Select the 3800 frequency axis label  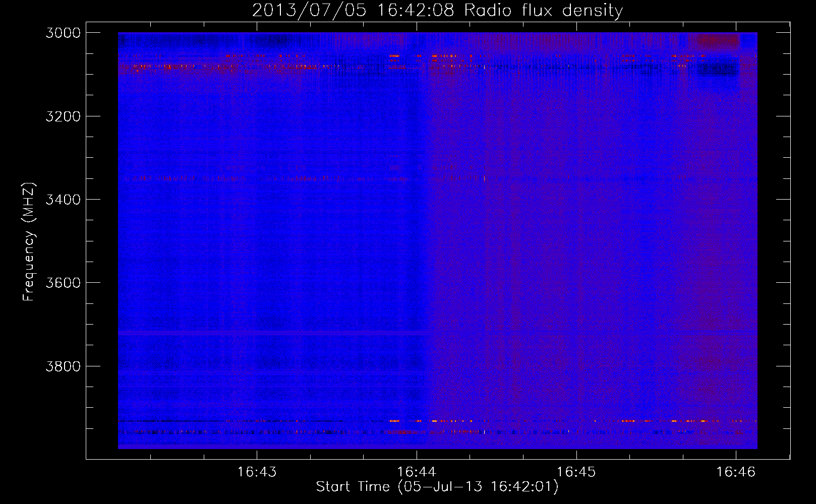tap(63, 366)
